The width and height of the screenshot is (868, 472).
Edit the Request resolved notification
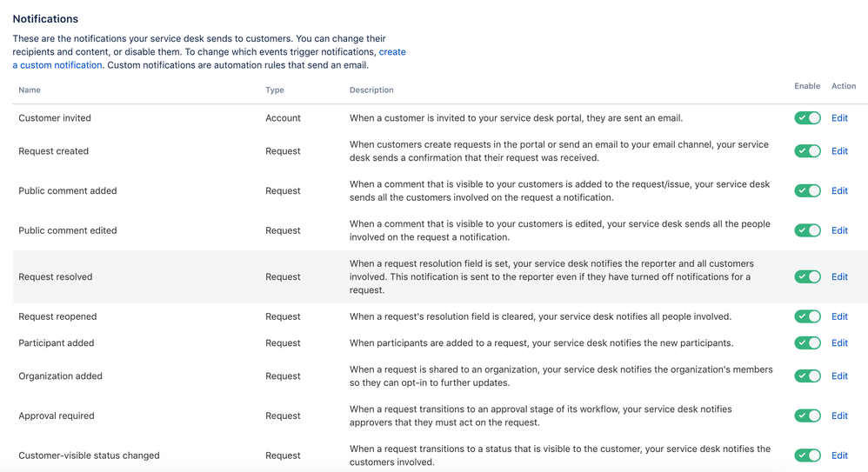(x=839, y=277)
